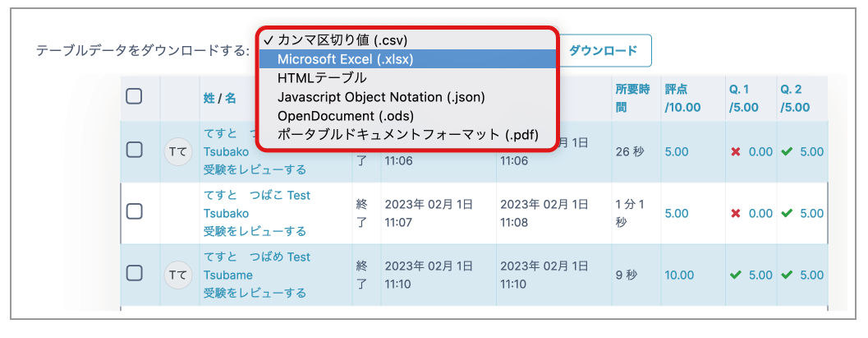Toggle the select-all checkbox in table header

click(134, 97)
